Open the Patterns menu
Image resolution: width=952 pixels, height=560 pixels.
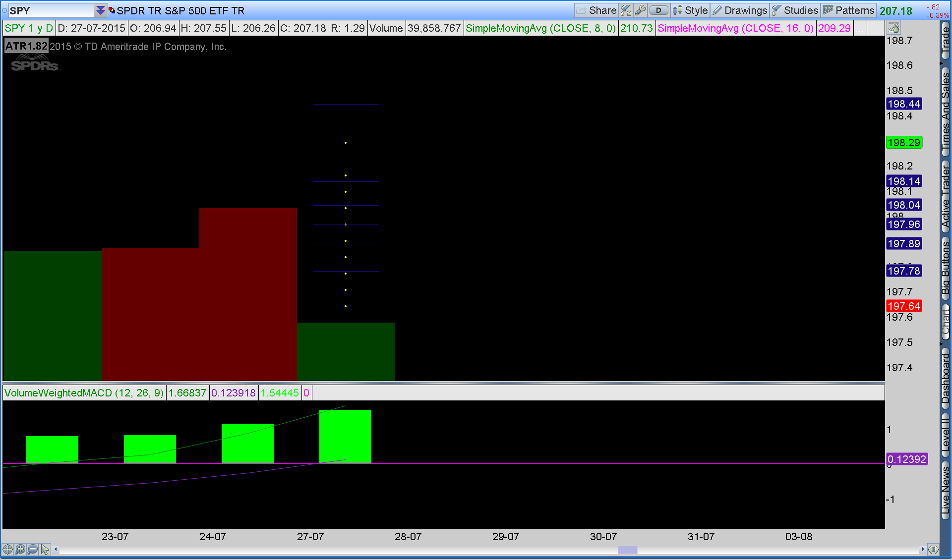tap(848, 10)
